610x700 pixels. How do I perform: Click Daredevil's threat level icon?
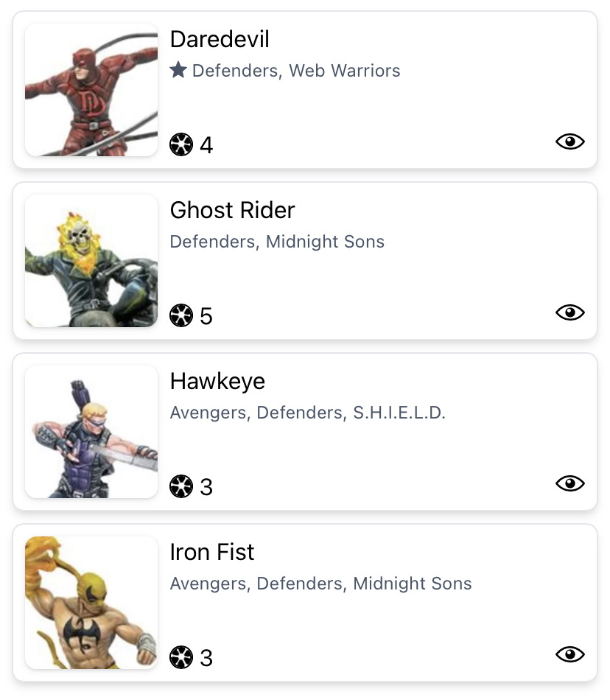coord(181,144)
